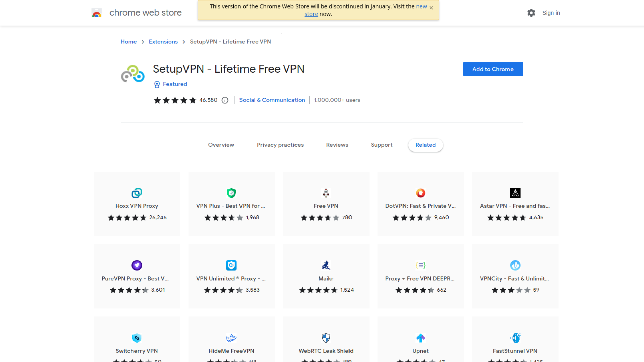Click the Free VPN rocket icon

[x=326, y=193]
